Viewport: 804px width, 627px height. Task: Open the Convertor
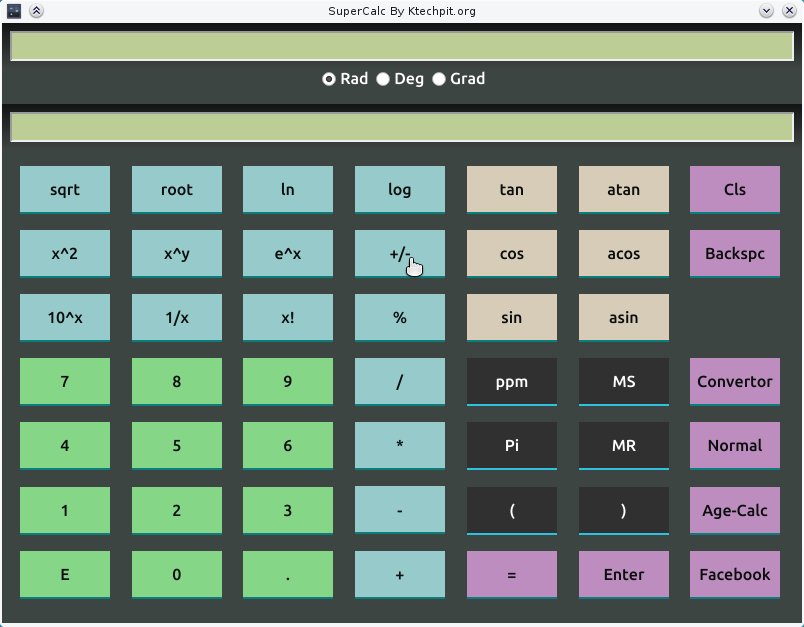point(735,381)
